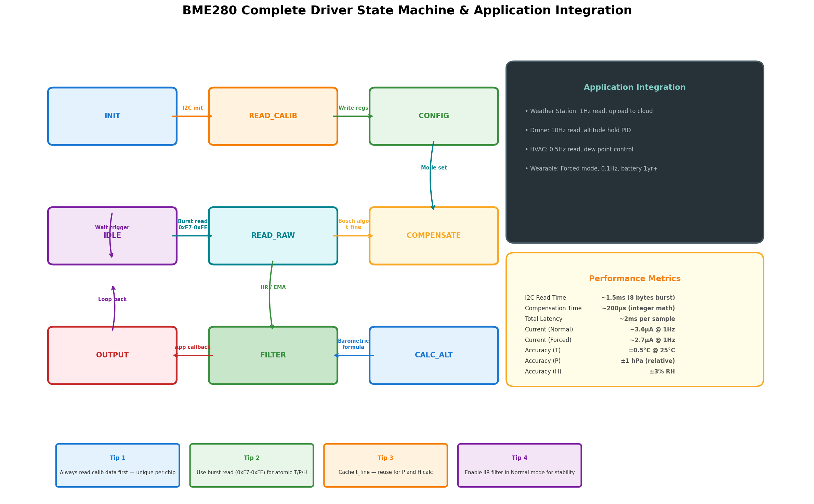Click the Drone 10Hz read bullet
Screen dimensions: 814x504
point(578,130)
